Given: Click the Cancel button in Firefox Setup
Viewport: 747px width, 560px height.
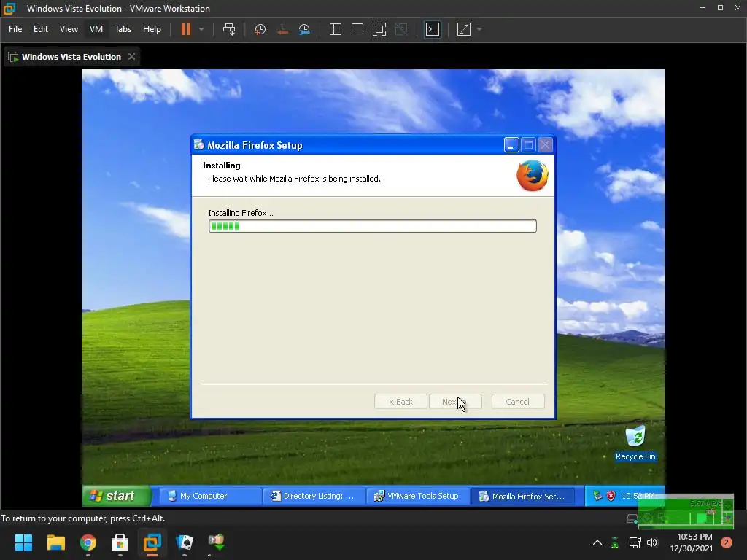Looking at the screenshot, I should point(518,402).
